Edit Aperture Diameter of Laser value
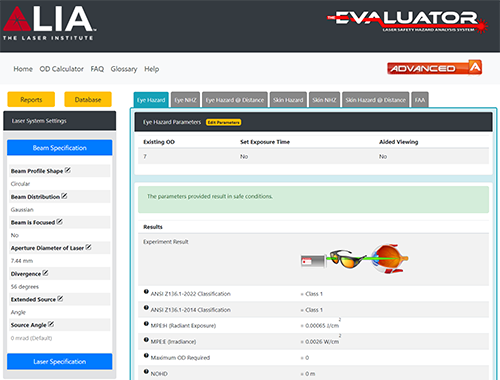 pyautogui.click(x=88, y=247)
